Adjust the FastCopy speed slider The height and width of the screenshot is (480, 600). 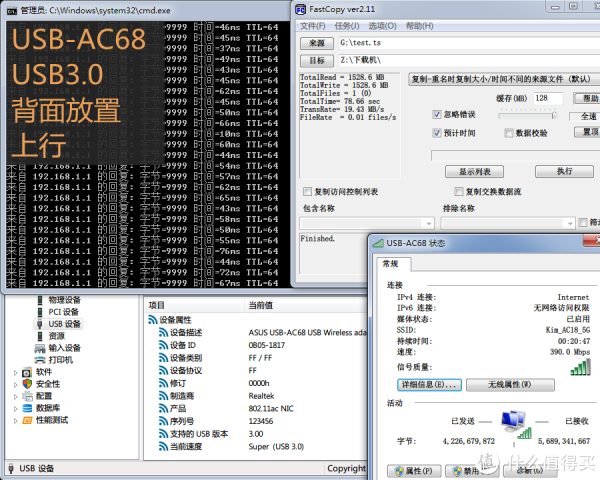(x=554, y=114)
